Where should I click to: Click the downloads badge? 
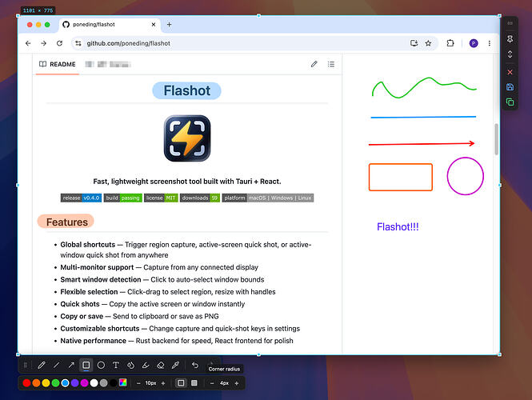(x=200, y=198)
